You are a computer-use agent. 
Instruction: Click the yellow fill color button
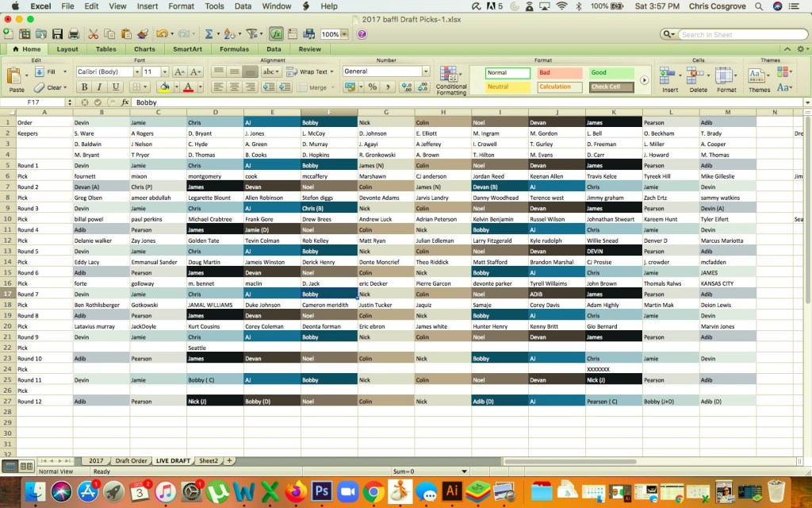pyautogui.click(x=164, y=87)
